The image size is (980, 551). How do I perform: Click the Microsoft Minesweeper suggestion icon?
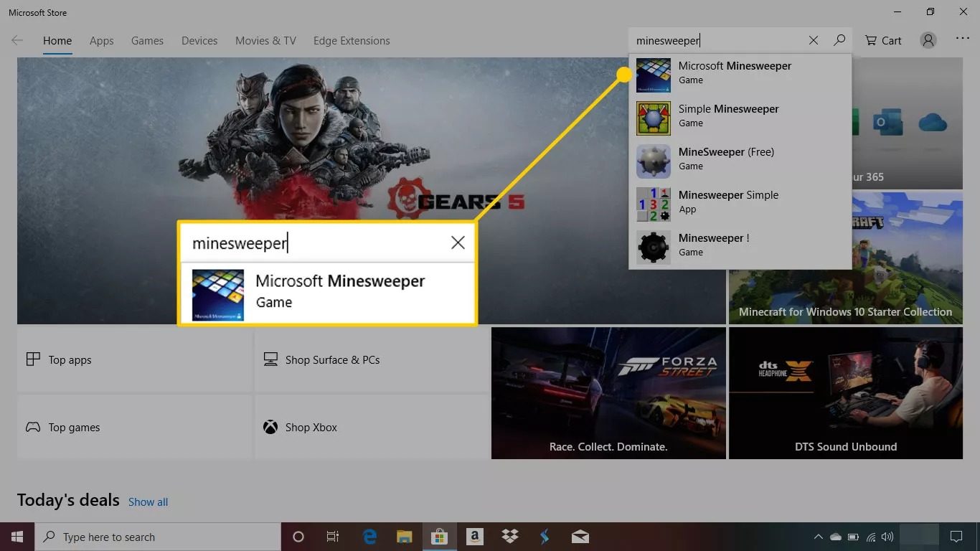(x=654, y=75)
